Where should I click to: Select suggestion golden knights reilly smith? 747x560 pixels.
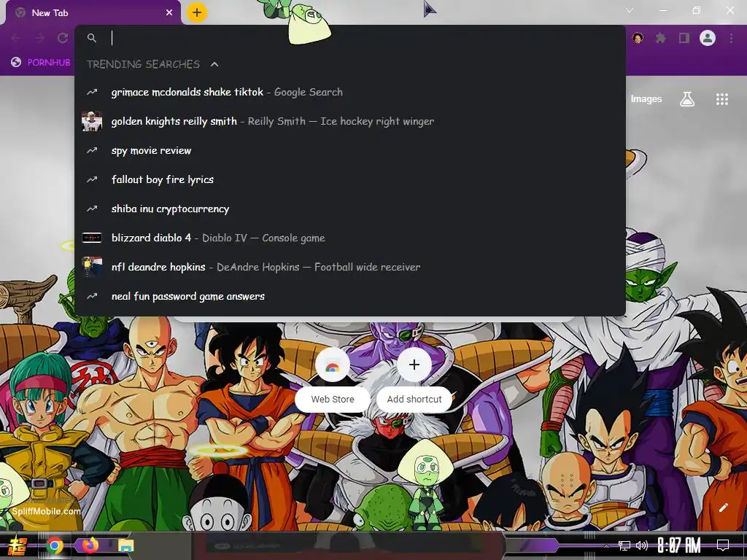coord(350,121)
